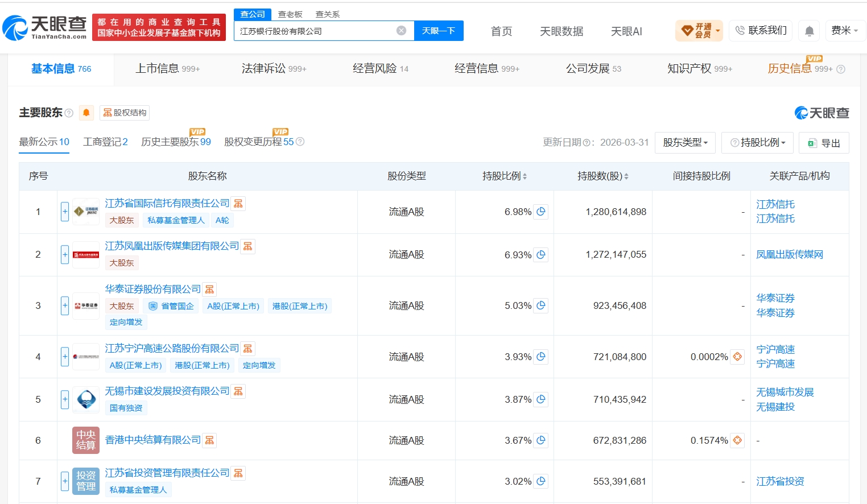Expand row 7 江苏省投资管理 shareholder details

(x=65, y=481)
